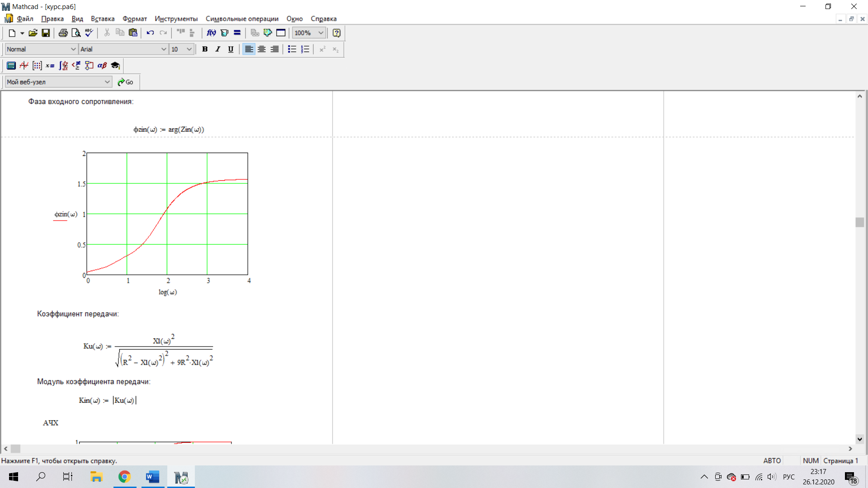Switch to Microsoft Word in the taskbar
868x488 pixels.
coord(153,477)
